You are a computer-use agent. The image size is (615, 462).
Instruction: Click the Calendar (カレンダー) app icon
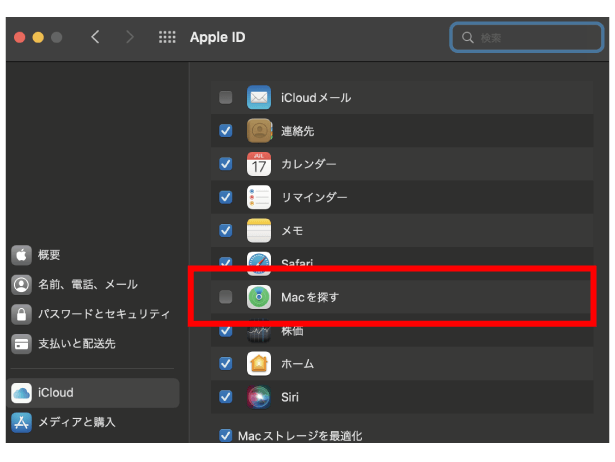point(259,164)
